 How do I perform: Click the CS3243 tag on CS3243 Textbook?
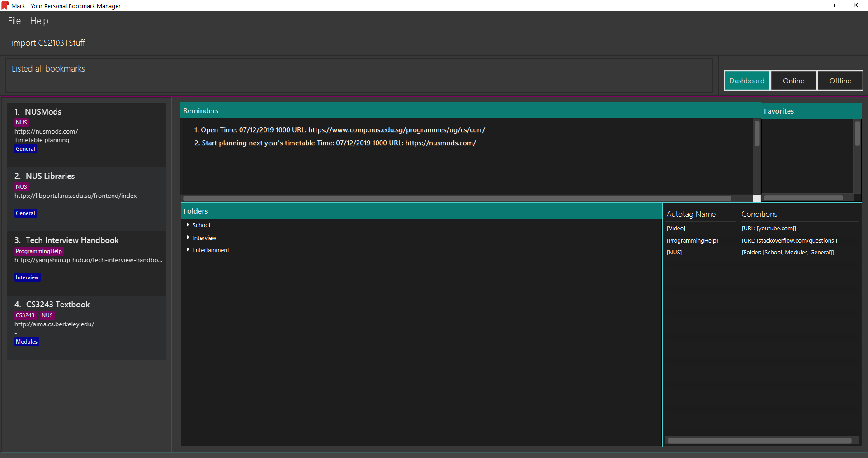pos(25,315)
